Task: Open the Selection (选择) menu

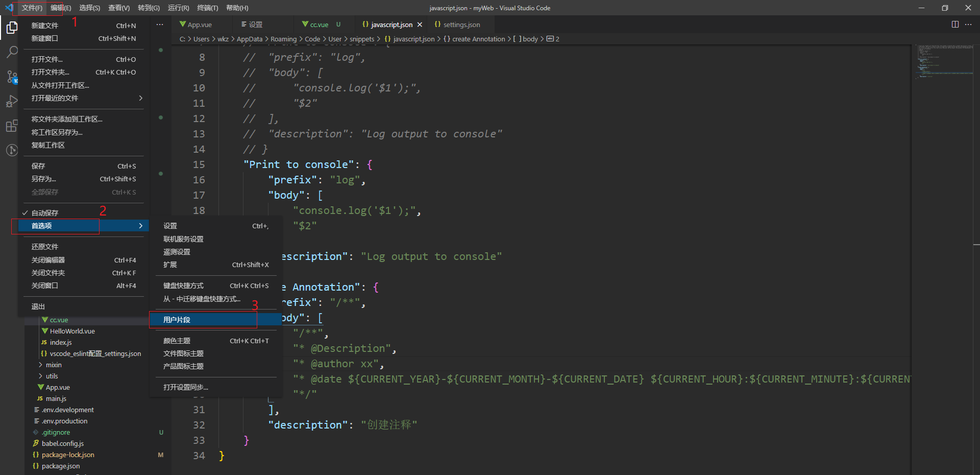Action: tap(90, 8)
